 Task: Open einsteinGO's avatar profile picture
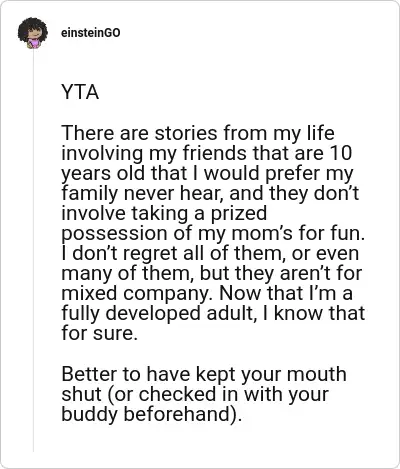click(33, 33)
